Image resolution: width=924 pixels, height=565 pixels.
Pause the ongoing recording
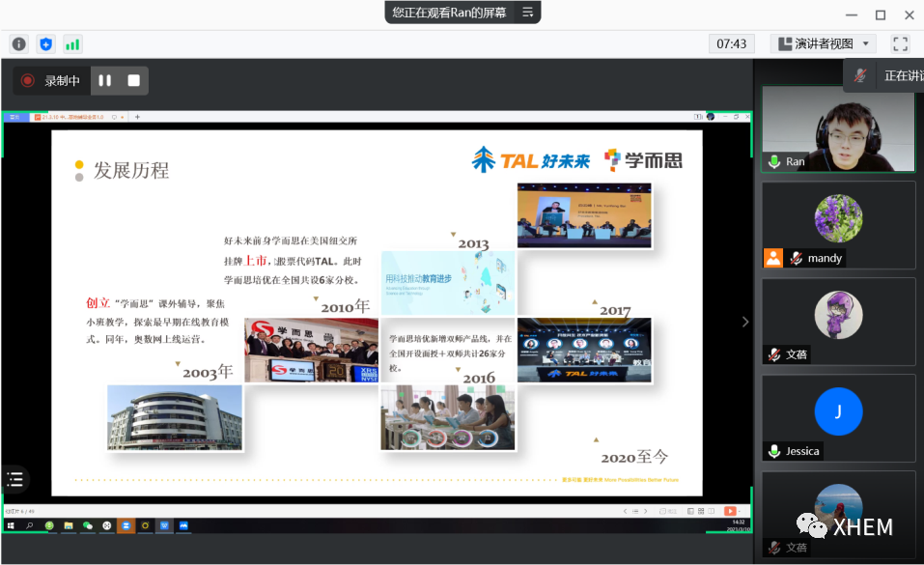pyautogui.click(x=105, y=81)
